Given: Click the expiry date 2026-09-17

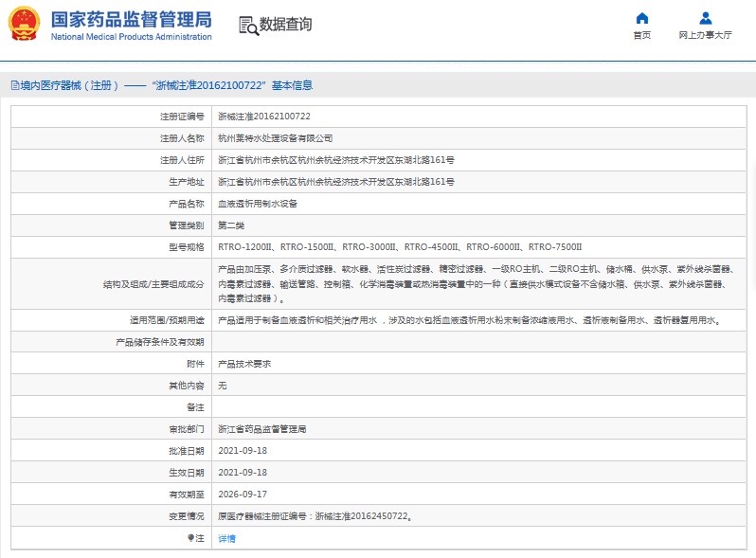Looking at the screenshot, I should pos(243,495).
